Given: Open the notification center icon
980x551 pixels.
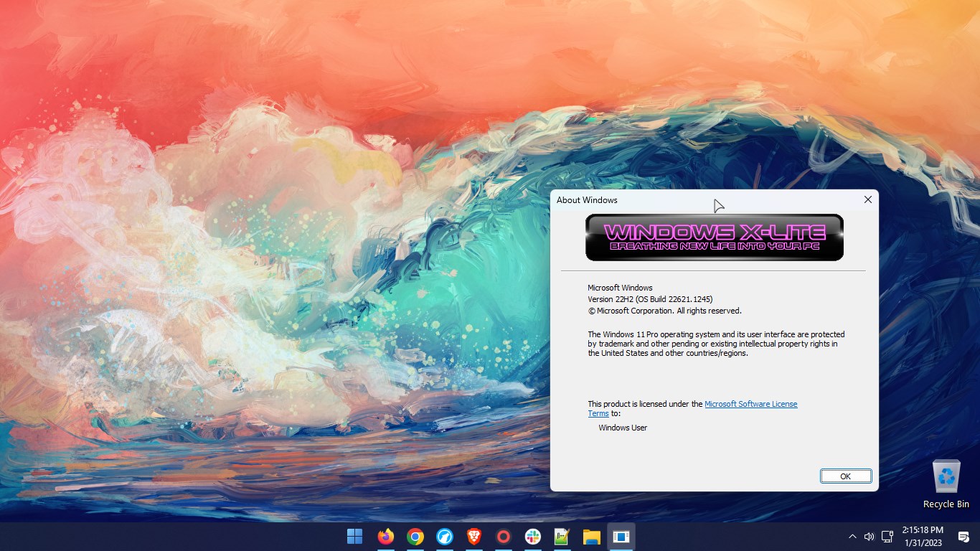Looking at the screenshot, I should tap(963, 537).
